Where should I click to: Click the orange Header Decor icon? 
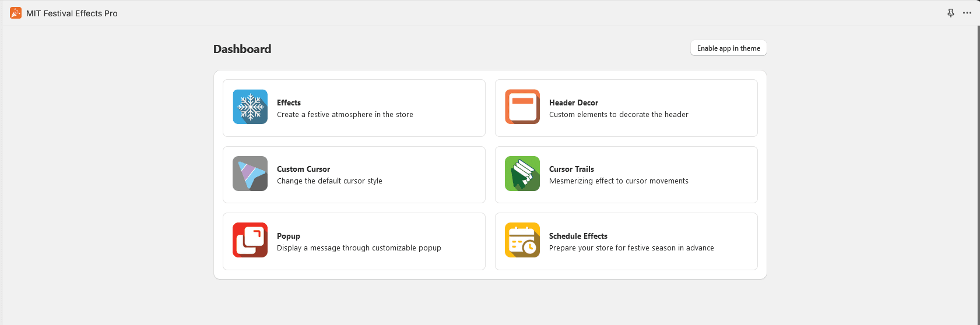pos(522,107)
